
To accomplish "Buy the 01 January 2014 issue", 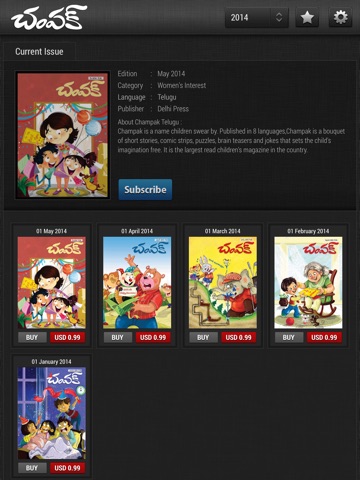I will click(32, 468).
